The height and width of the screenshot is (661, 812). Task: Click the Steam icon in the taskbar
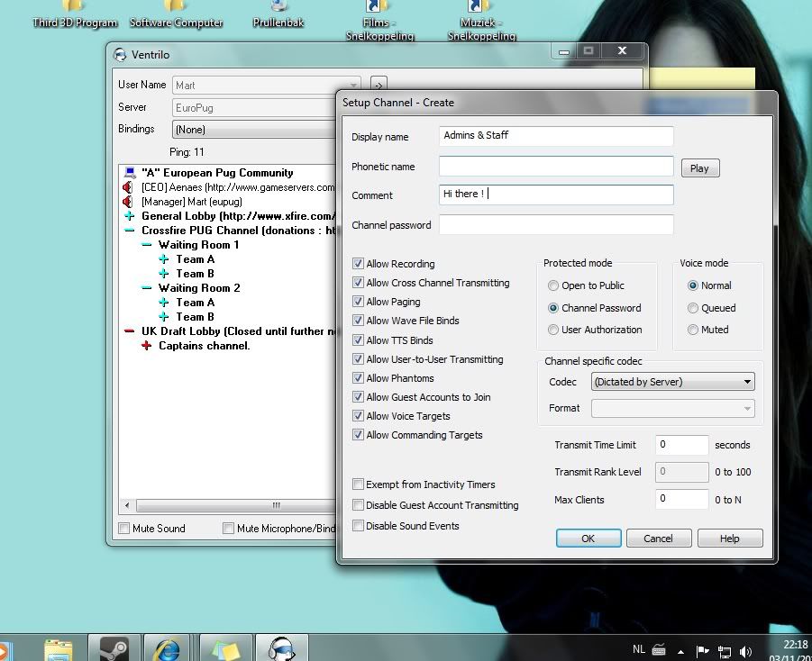(113, 647)
